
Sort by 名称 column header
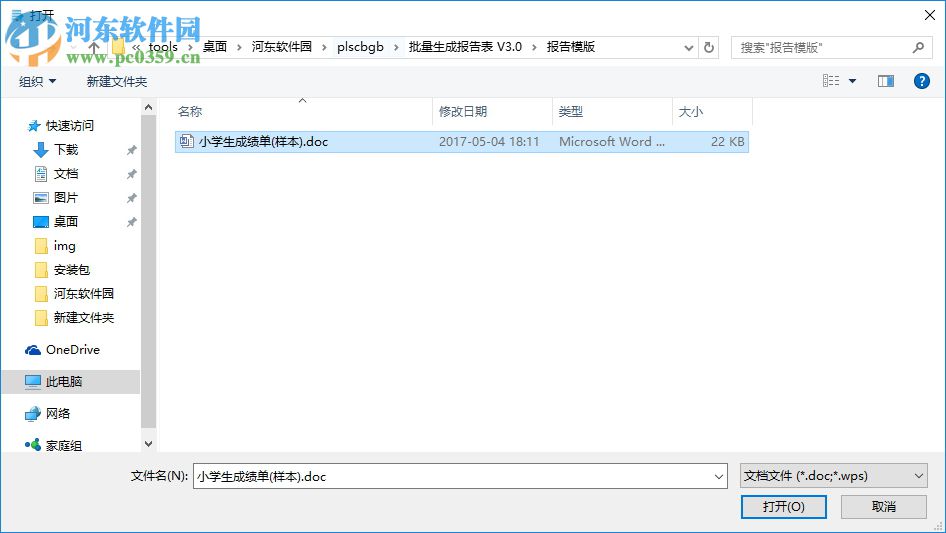point(190,112)
